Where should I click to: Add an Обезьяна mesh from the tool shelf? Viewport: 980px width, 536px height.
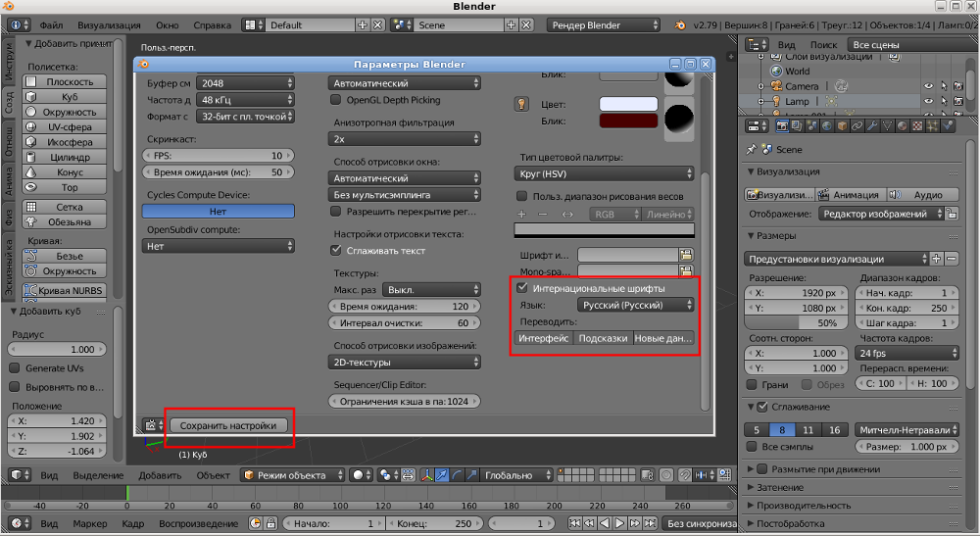click(x=65, y=221)
